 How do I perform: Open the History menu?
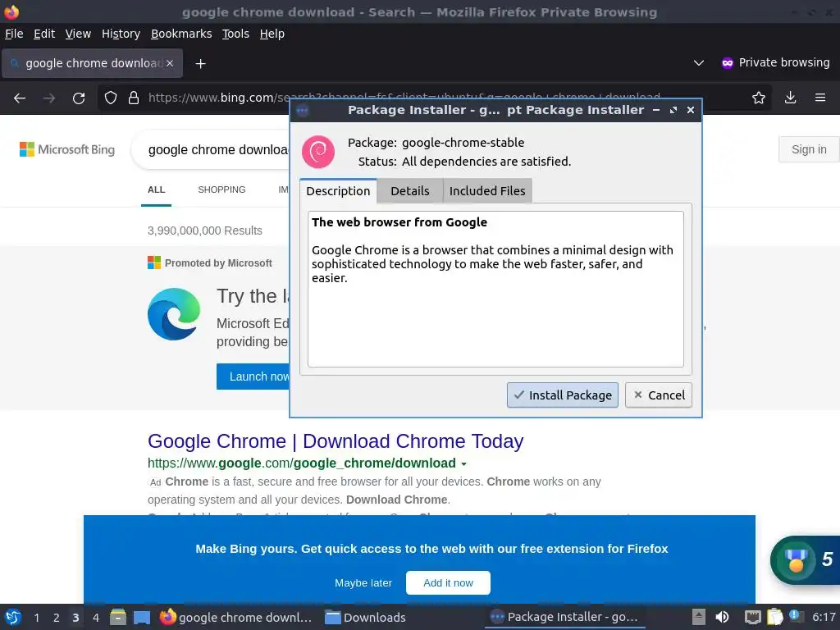[x=121, y=34]
